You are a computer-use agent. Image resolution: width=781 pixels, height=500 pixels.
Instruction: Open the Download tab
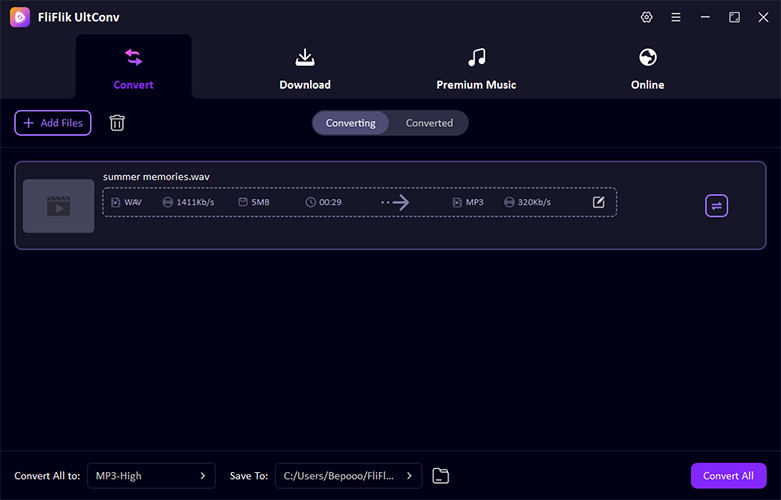tap(305, 68)
